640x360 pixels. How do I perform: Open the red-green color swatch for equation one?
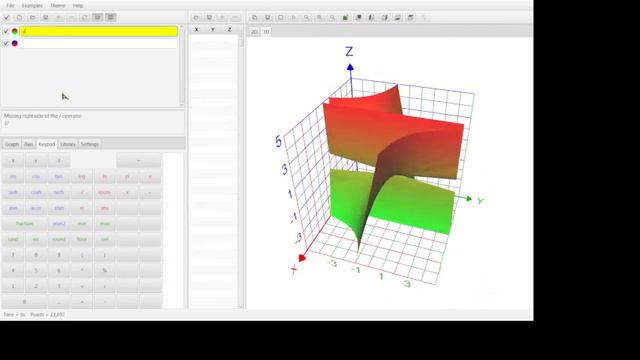click(15, 31)
